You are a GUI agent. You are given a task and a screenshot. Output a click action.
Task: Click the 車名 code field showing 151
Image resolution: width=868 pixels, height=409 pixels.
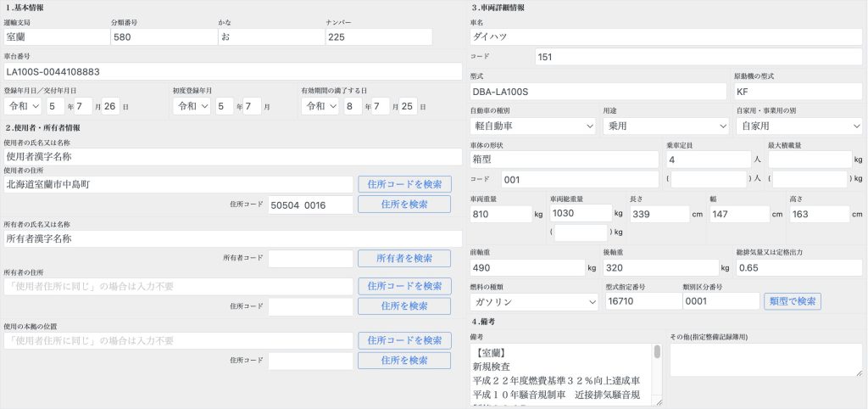point(698,57)
